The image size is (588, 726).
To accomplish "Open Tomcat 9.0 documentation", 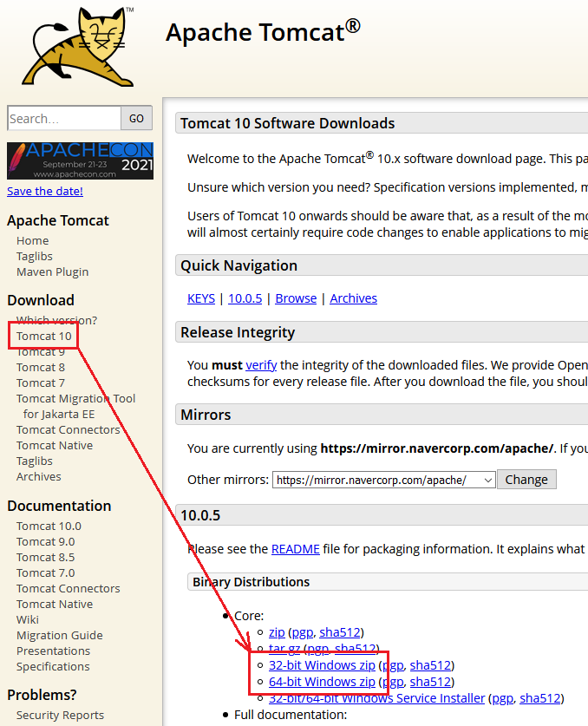I will [x=45, y=542].
